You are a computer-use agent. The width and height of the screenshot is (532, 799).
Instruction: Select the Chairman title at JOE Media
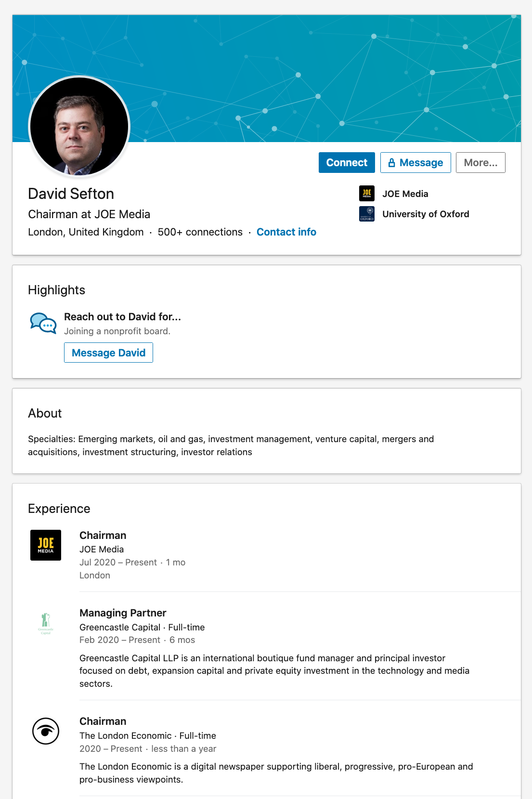pyautogui.click(x=103, y=536)
